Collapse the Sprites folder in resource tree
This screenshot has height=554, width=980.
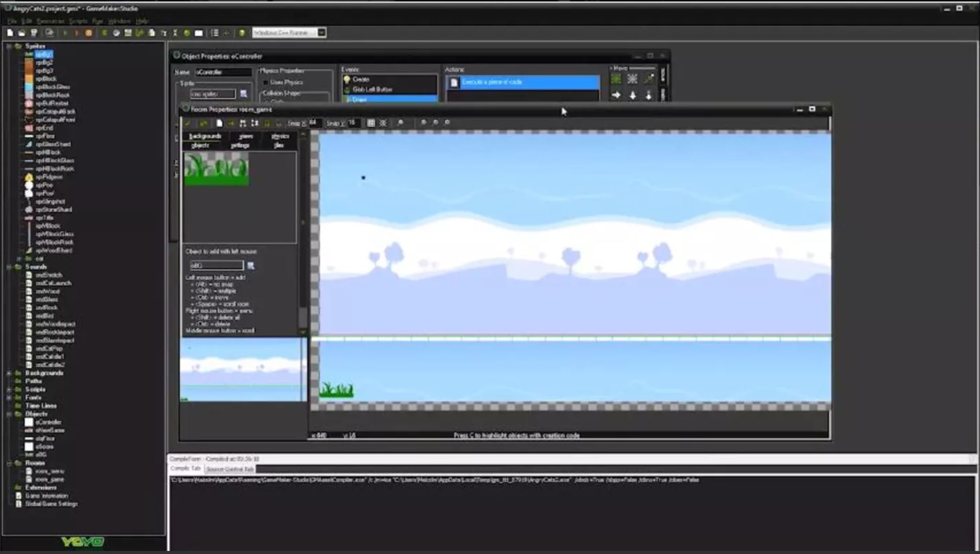(x=9, y=46)
